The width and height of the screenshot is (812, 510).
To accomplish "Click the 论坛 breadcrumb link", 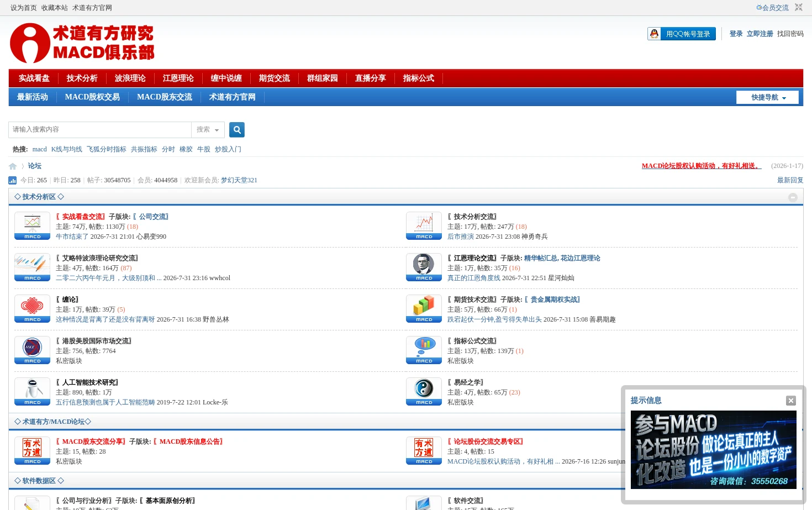I will (x=35, y=166).
